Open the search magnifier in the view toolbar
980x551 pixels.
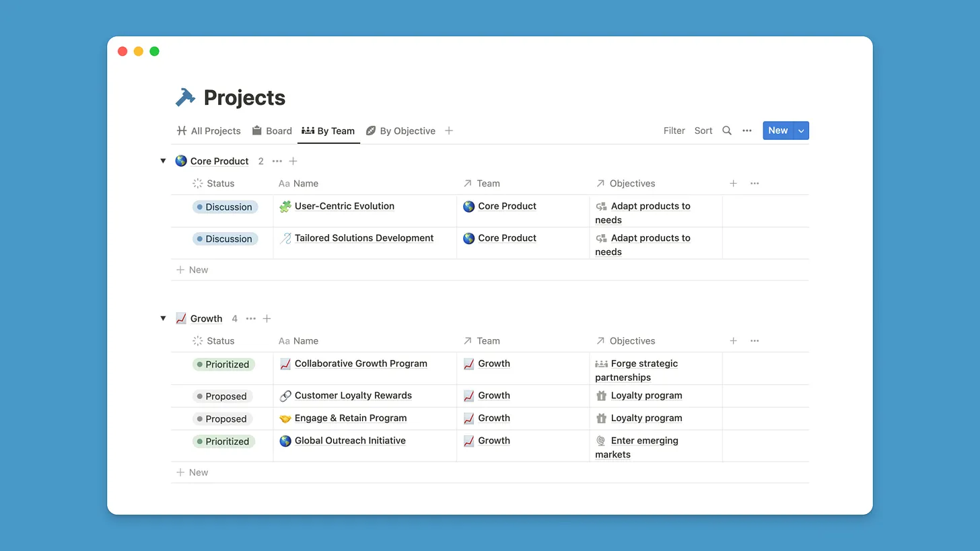[x=727, y=131]
